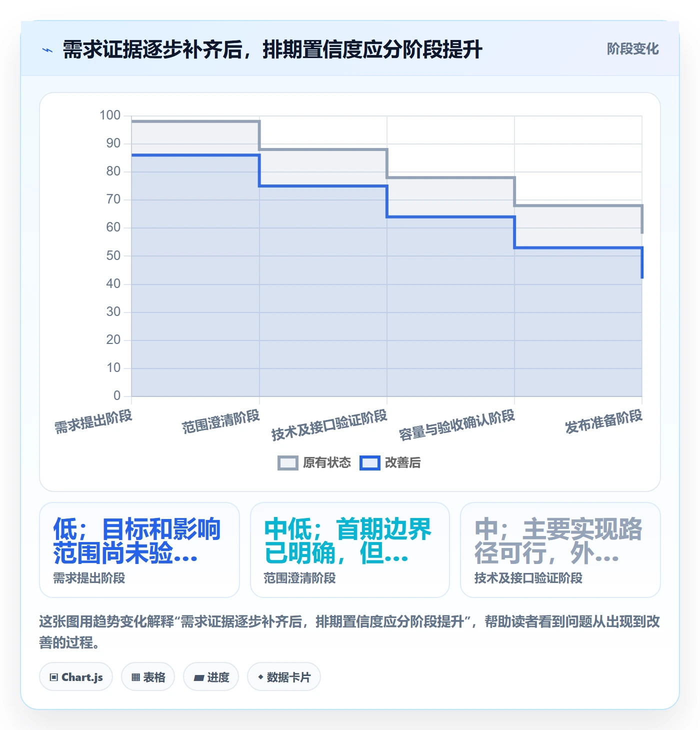Toggle the 原有状态 legend swatch
The width and height of the screenshot is (700, 730).
(287, 463)
